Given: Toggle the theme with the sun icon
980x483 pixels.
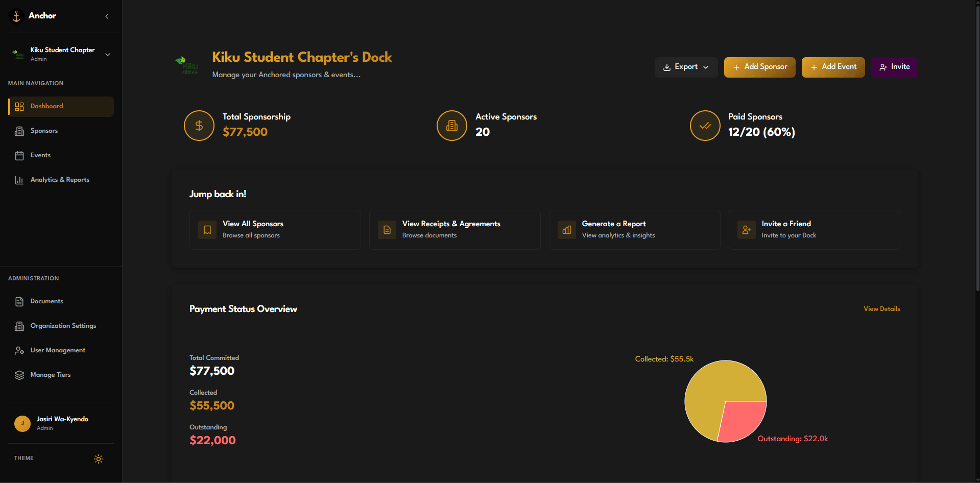Looking at the screenshot, I should tap(98, 458).
